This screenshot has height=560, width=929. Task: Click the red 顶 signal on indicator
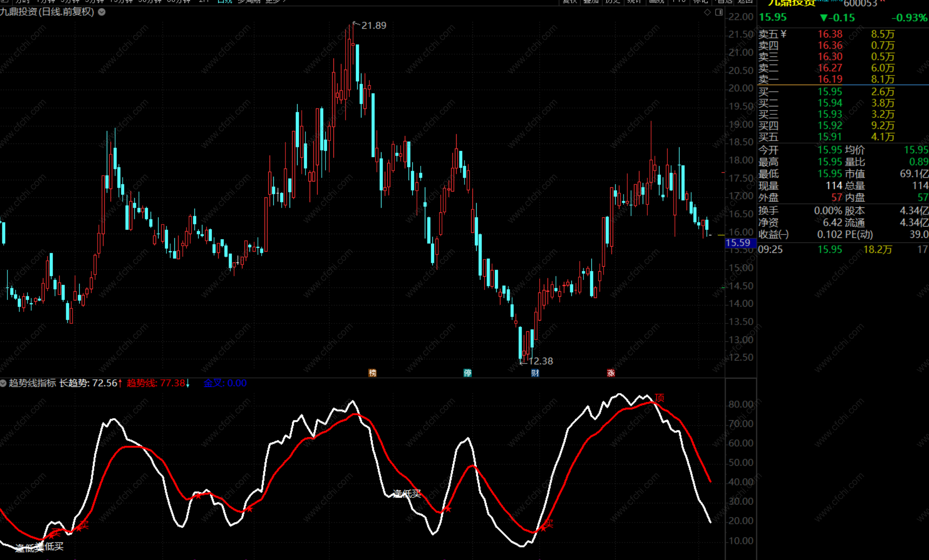pyautogui.click(x=659, y=398)
